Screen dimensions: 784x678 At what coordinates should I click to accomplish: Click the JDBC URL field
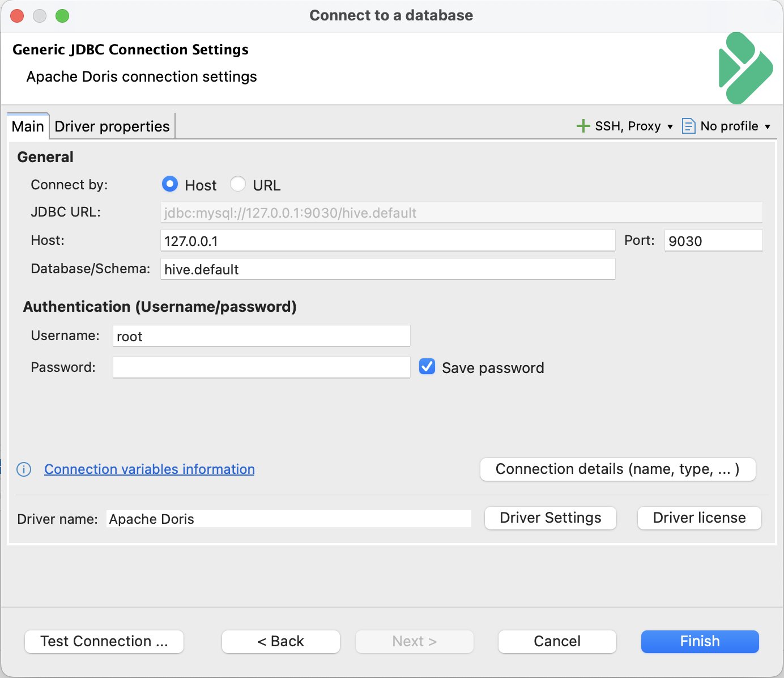(x=462, y=212)
